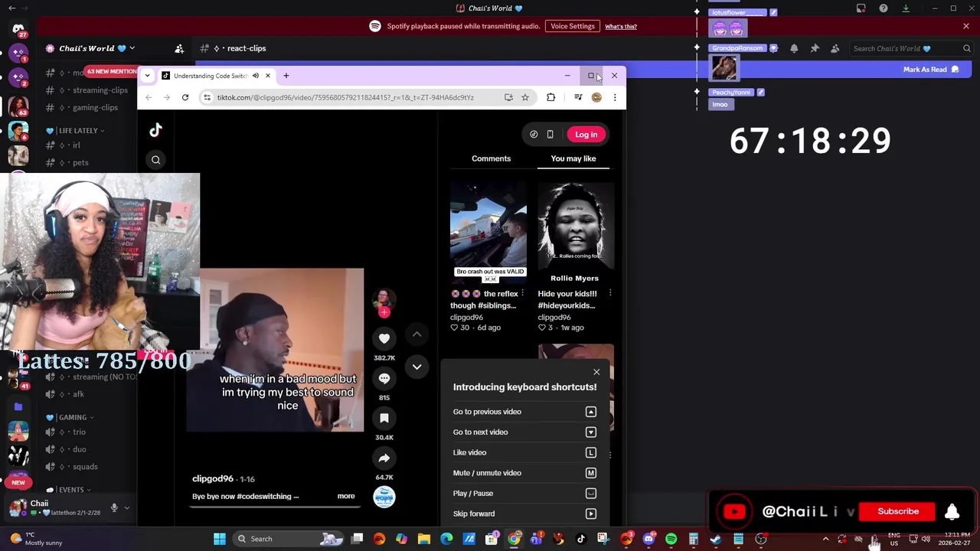This screenshot has height=551, width=980.
Task: Open options for the 'Hide your kids' video
Action: (610, 294)
